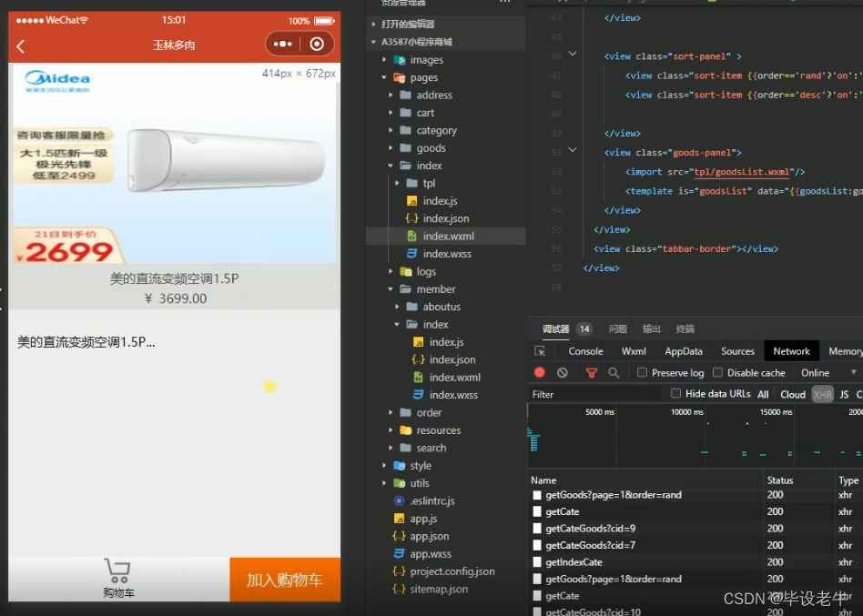Select the getCateGoods?cid=7 request checkbox
This screenshot has height=616, width=863.
[x=536, y=546]
